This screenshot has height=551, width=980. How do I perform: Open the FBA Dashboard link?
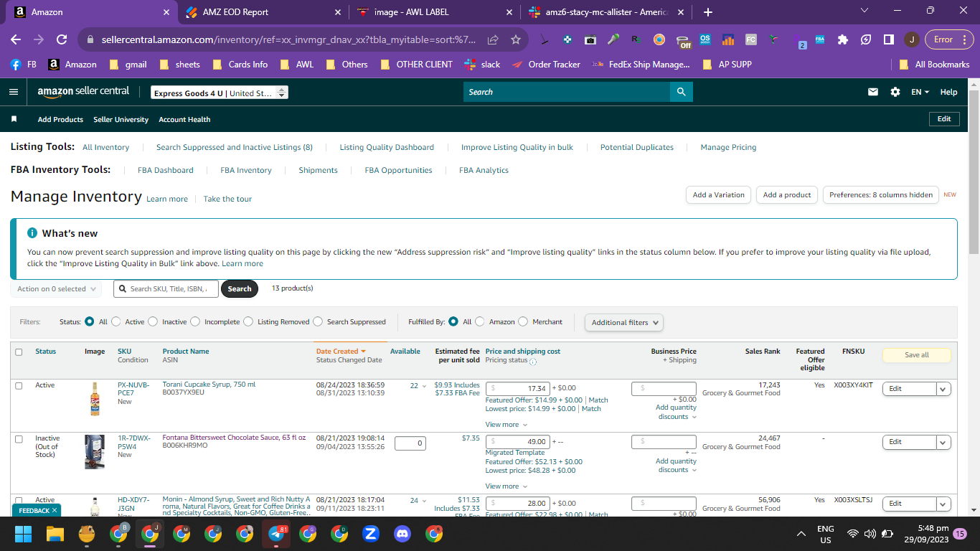coord(166,170)
